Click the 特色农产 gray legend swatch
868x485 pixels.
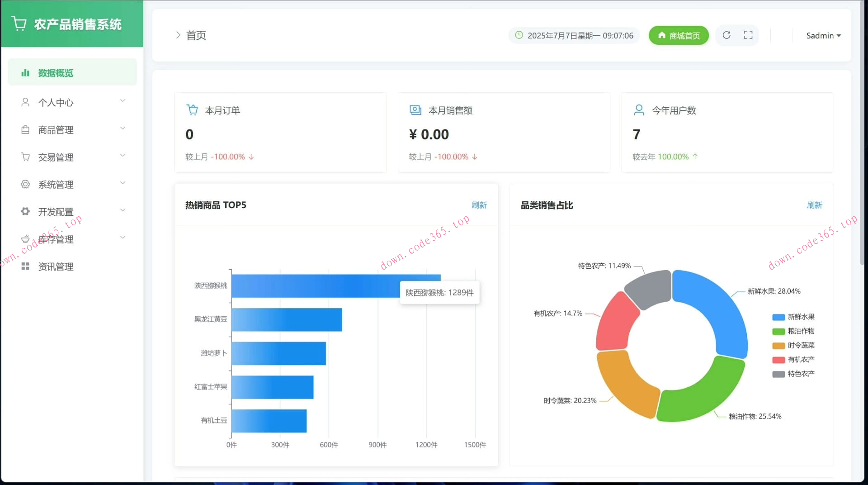click(778, 374)
